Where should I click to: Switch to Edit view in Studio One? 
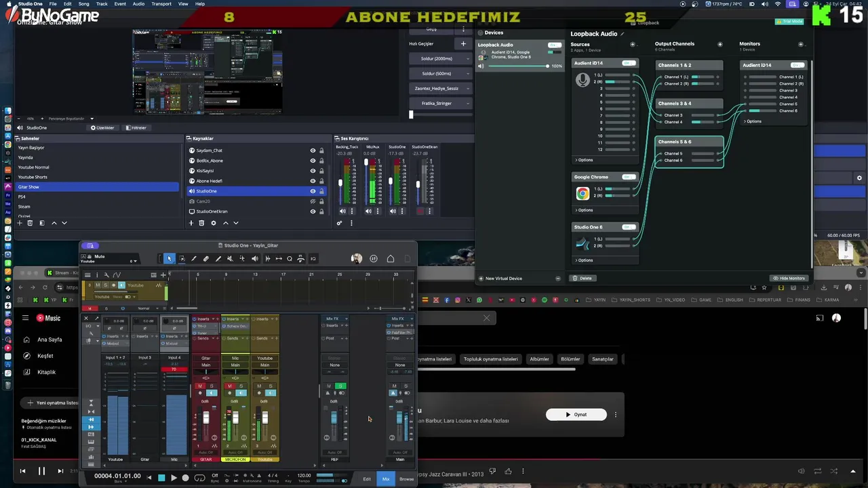click(367, 479)
